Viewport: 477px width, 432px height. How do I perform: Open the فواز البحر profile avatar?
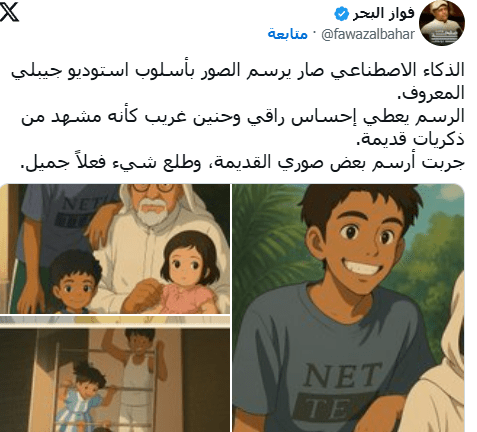tap(442, 23)
